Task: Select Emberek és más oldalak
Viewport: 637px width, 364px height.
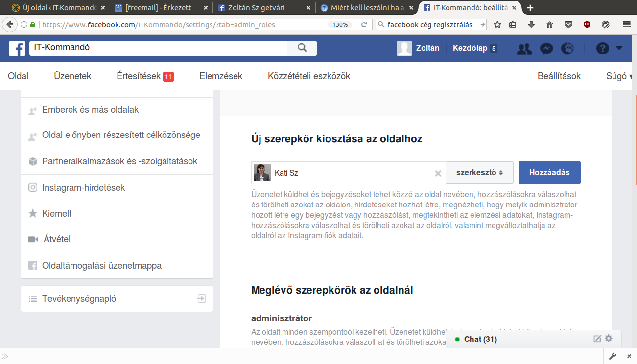Action: [x=117, y=110]
